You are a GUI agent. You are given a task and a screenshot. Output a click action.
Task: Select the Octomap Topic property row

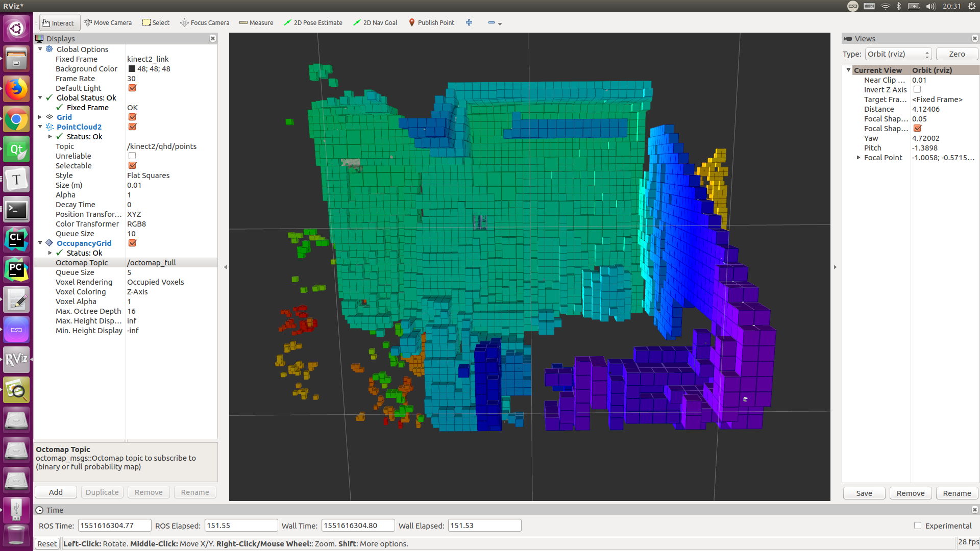pyautogui.click(x=82, y=263)
